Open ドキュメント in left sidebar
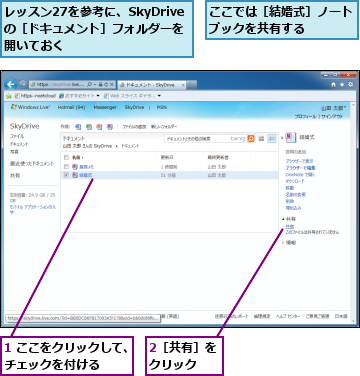The width and height of the screenshot is (360, 376). click(x=19, y=144)
